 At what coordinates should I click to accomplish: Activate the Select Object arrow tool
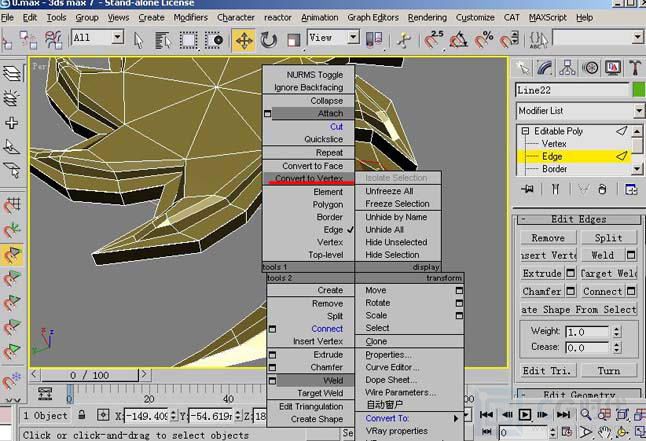pyautogui.click(x=138, y=40)
